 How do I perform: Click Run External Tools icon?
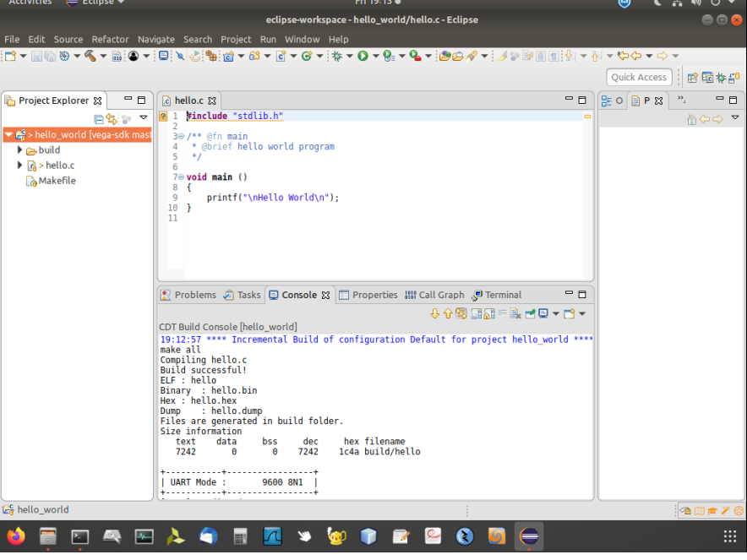[415, 57]
